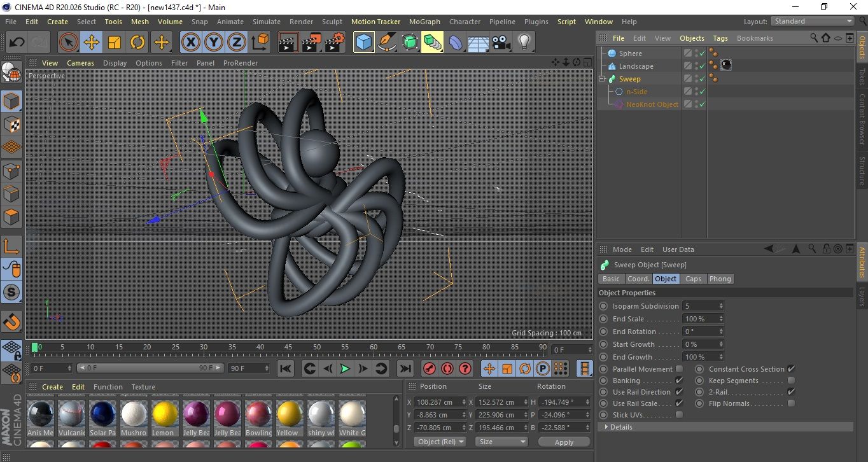Add a Camera object from toolbar
The width and height of the screenshot is (868, 462).
coord(501,43)
